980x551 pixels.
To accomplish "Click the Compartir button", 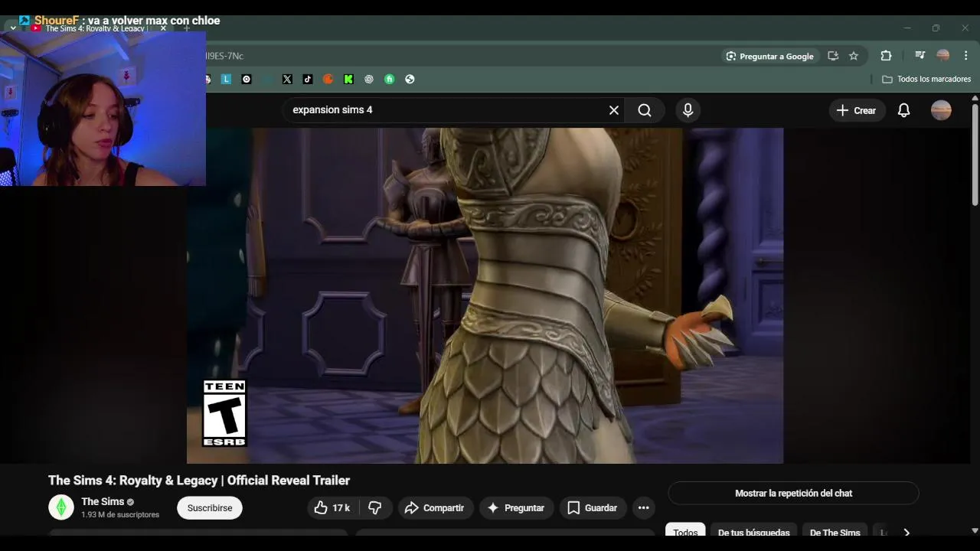I will pos(434,508).
